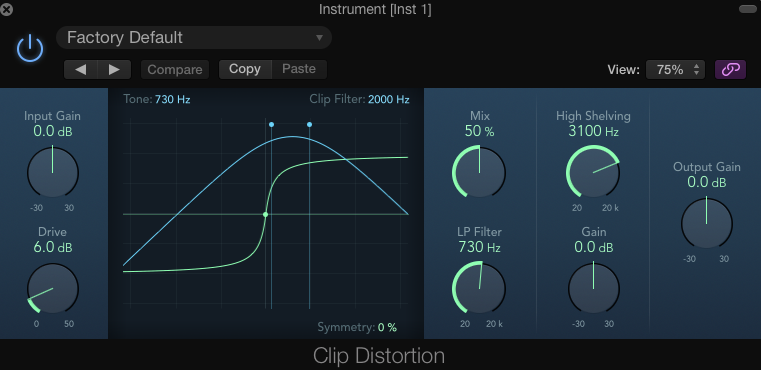Grab the green symmetry point on curve
761x370 pixels.
click(x=265, y=214)
